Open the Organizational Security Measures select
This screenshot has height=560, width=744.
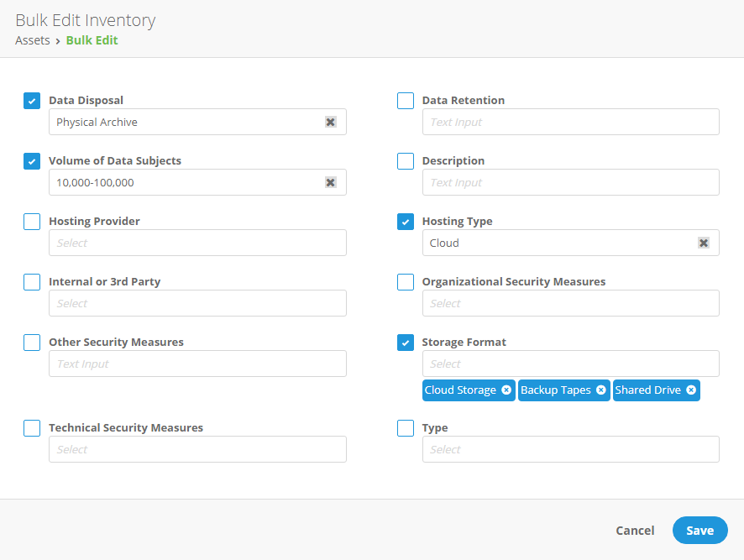coord(570,303)
